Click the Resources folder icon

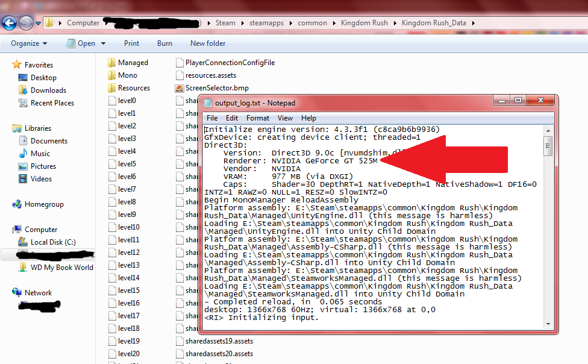click(x=111, y=88)
